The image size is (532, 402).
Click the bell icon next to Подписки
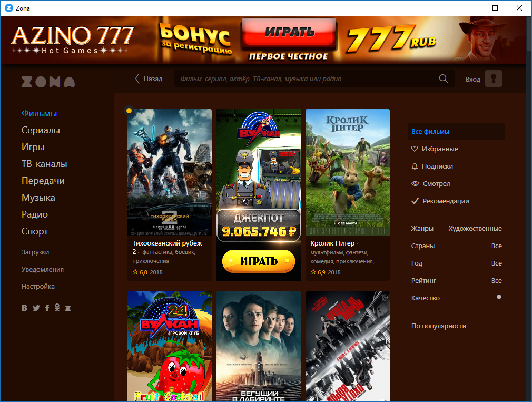coord(414,166)
